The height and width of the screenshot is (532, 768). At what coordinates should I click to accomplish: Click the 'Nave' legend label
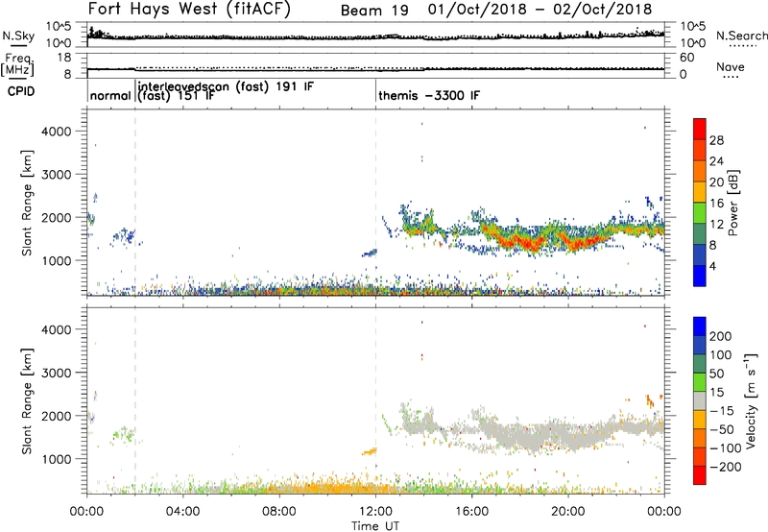click(x=730, y=67)
